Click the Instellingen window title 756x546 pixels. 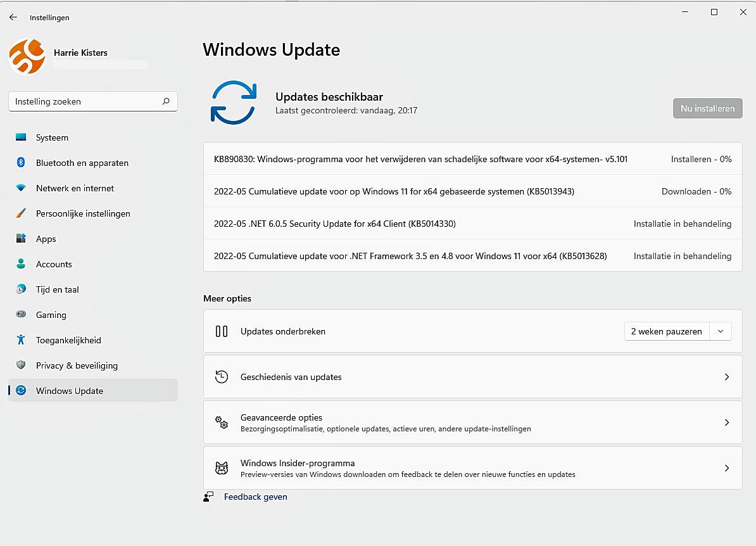[49, 18]
